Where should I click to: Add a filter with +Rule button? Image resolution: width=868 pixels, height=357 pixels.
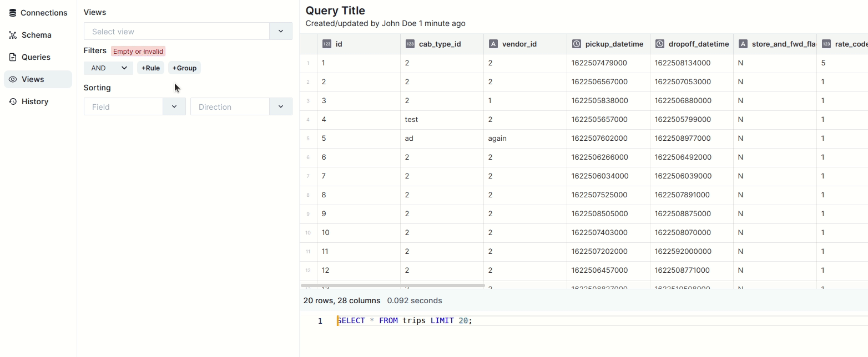(150, 68)
